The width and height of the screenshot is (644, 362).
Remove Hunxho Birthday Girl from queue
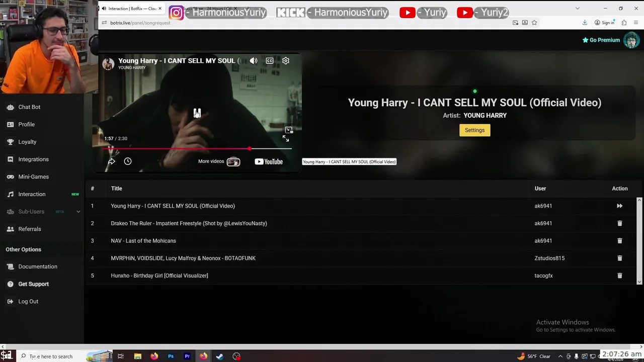[x=620, y=276]
